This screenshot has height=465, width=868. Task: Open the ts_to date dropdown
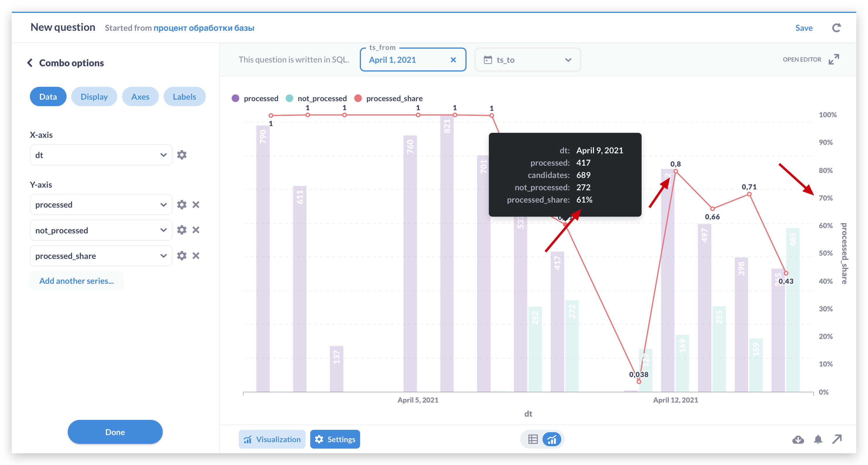527,60
